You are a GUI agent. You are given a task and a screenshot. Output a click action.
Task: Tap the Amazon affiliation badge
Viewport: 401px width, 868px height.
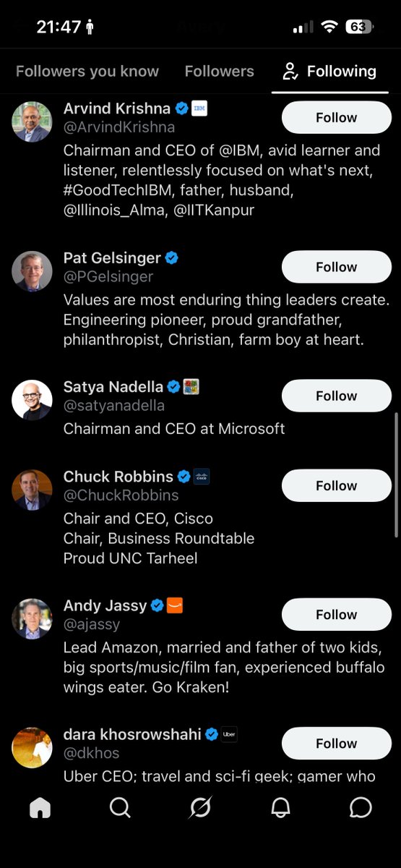point(175,605)
